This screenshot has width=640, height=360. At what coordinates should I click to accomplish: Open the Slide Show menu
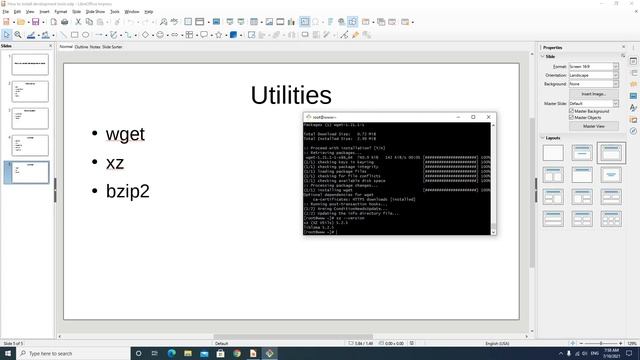coord(95,12)
